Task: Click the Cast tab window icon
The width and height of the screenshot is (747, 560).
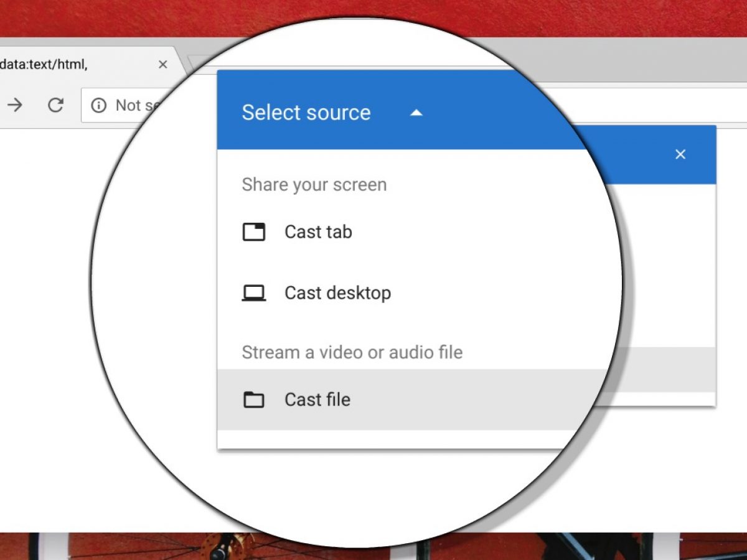Action: point(253,232)
